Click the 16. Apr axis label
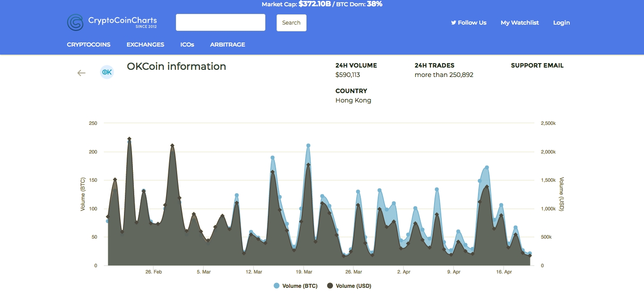Screen dimensions: 644x295 504,272
